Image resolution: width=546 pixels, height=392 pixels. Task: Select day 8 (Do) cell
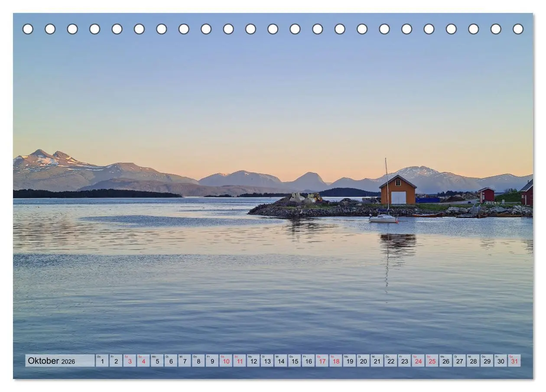[x=198, y=361]
